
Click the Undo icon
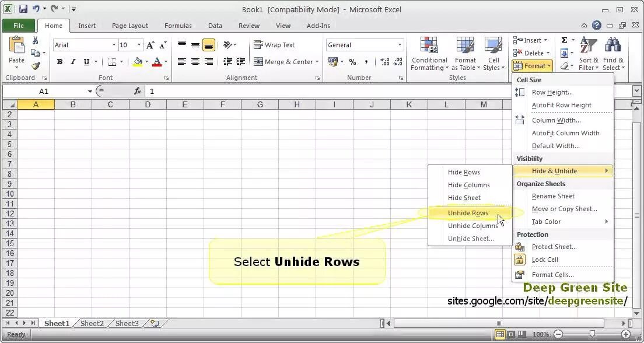pos(36,9)
